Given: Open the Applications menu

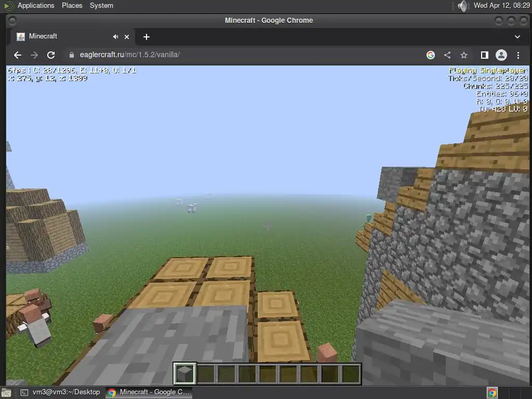Looking at the screenshot, I should pos(36,5).
